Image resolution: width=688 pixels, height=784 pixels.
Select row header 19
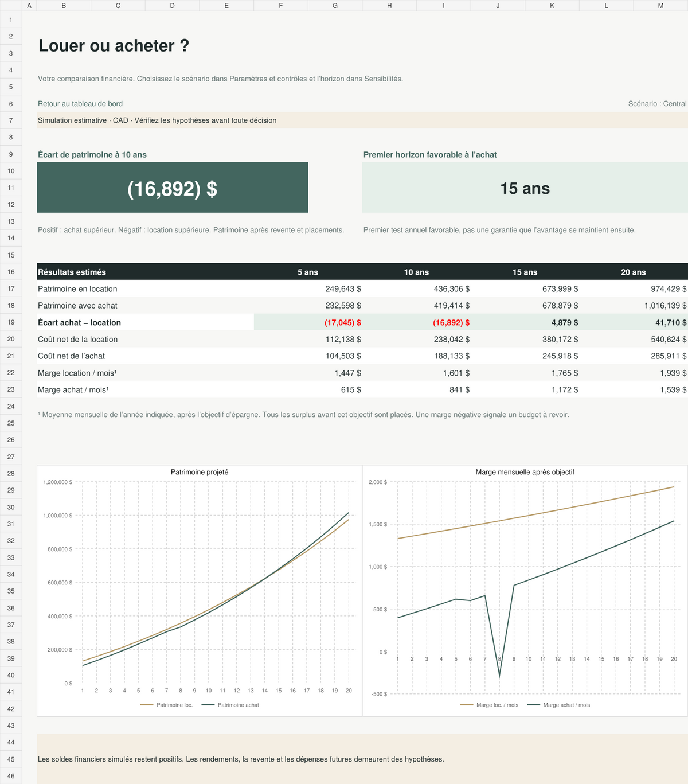[11, 322]
